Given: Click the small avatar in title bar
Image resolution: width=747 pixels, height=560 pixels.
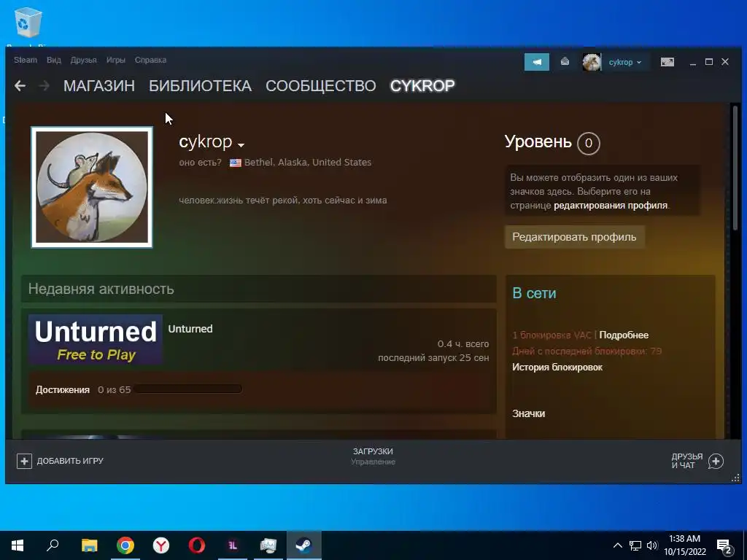Looking at the screenshot, I should [x=592, y=62].
